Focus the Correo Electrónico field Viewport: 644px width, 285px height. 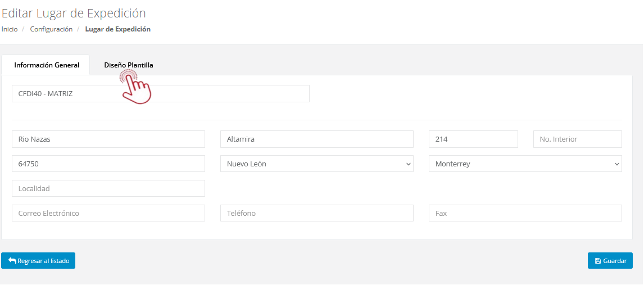coord(108,214)
